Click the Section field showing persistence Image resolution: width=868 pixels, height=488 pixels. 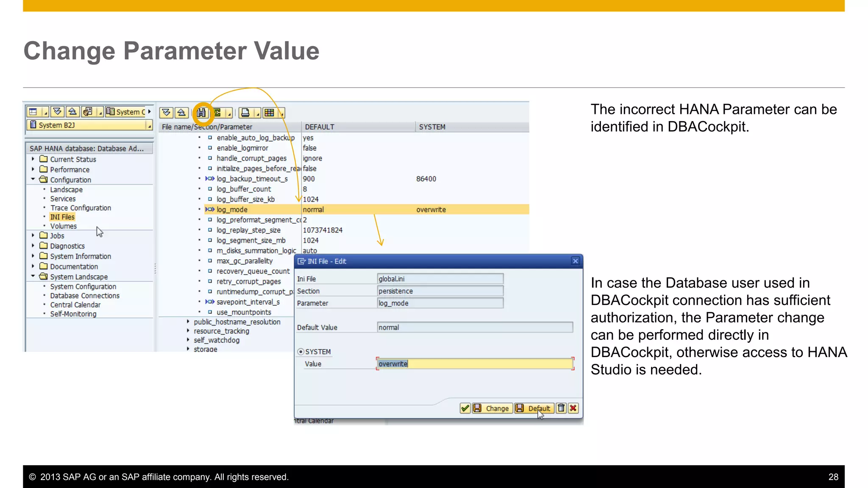tap(440, 291)
